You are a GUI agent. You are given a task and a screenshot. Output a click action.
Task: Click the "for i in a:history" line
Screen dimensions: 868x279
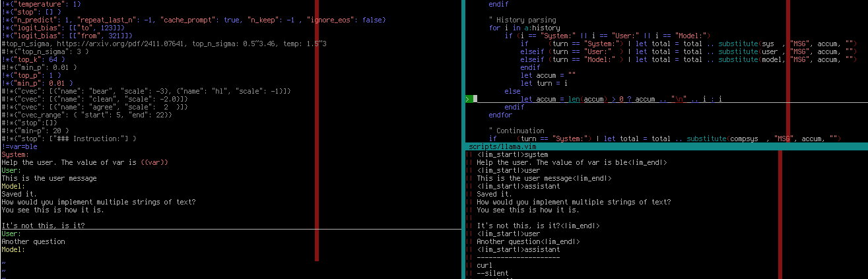click(525, 28)
